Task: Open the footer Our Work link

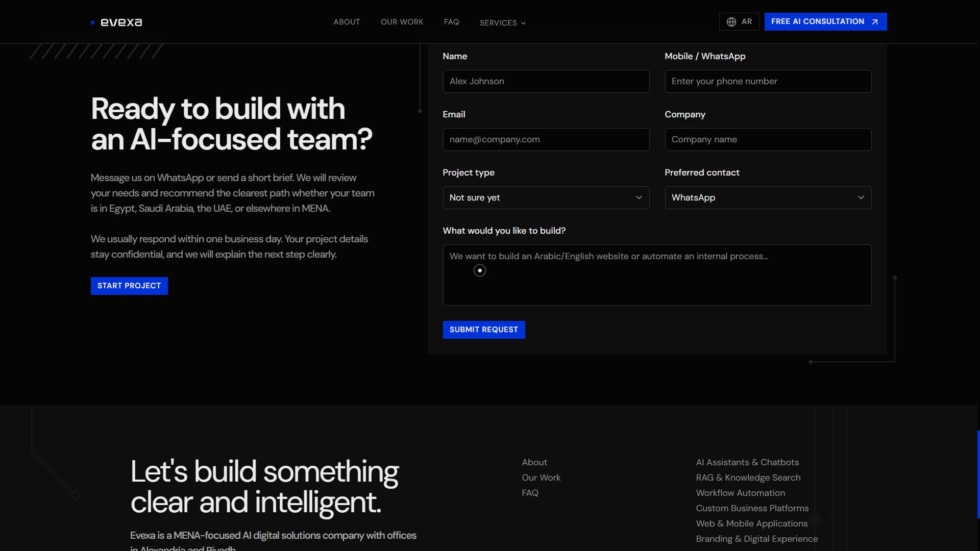Action: pyautogui.click(x=541, y=478)
